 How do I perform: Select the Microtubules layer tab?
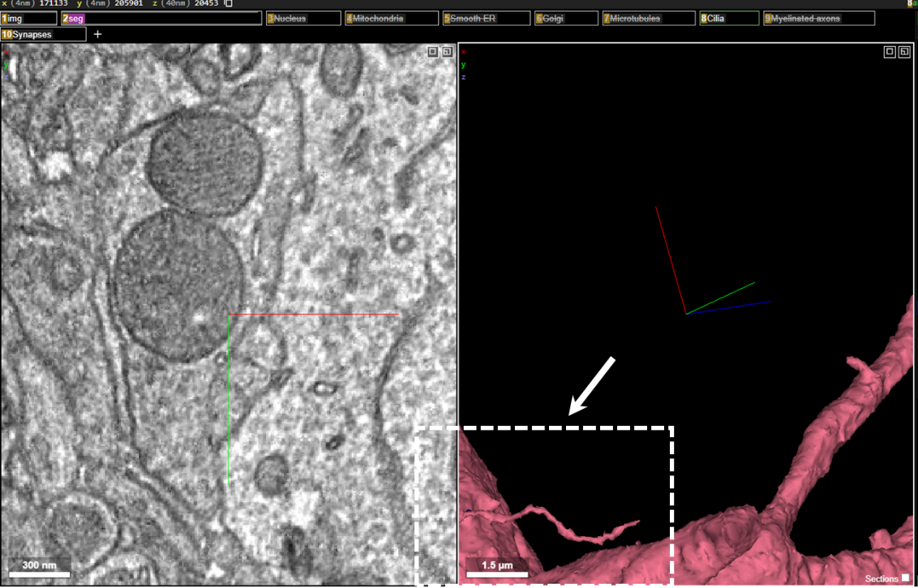(649, 19)
